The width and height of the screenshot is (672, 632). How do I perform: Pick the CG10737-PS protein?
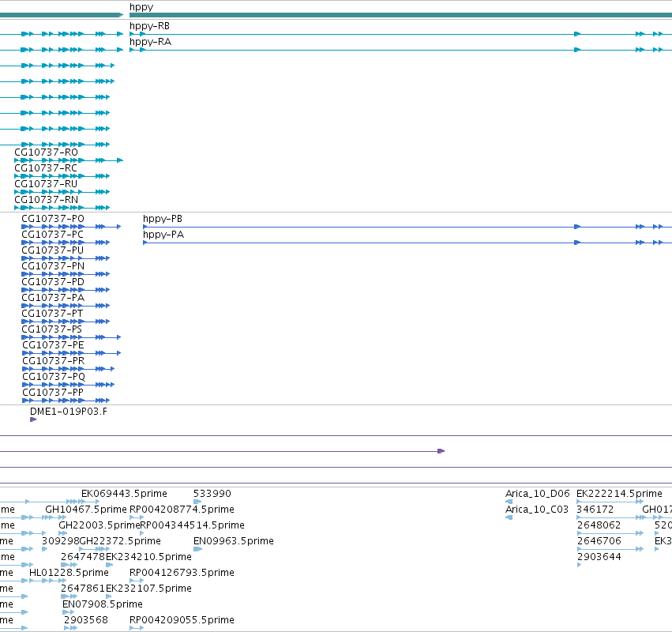pos(51,329)
